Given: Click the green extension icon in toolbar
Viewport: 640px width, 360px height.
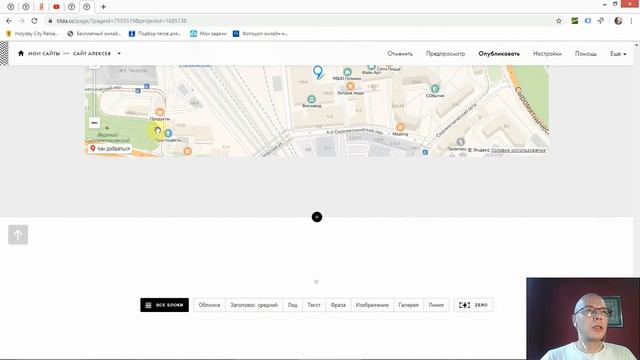Looking at the screenshot, I should point(575,21).
